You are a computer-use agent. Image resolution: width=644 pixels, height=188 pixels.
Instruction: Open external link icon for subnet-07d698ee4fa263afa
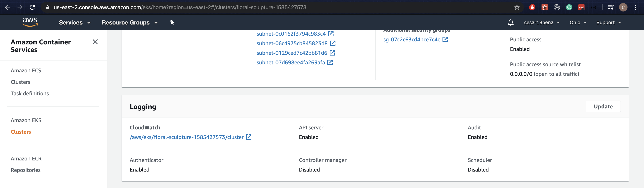pos(330,62)
